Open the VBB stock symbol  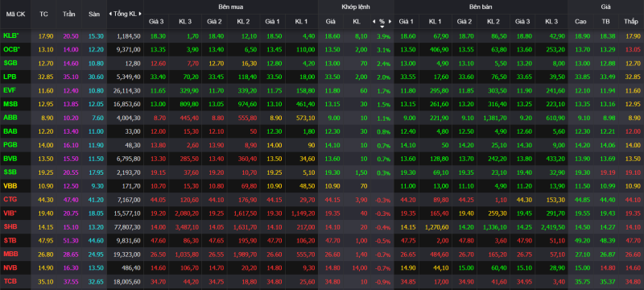click(10, 185)
